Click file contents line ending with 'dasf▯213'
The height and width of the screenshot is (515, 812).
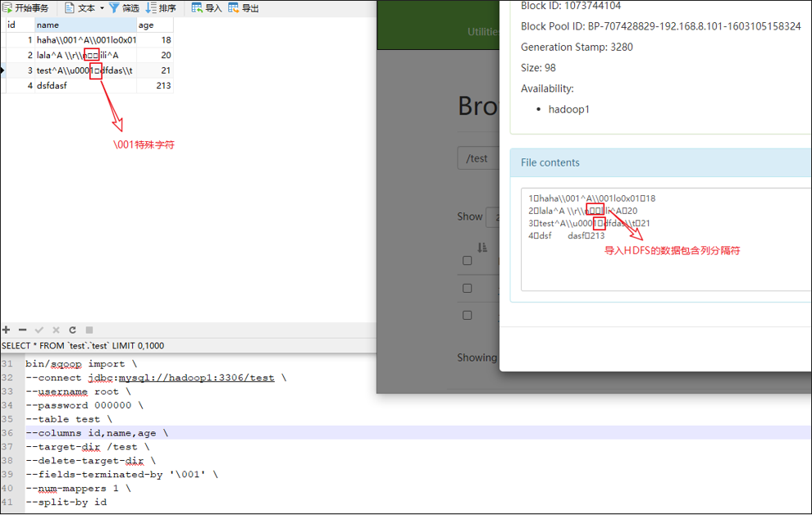pos(567,235)
